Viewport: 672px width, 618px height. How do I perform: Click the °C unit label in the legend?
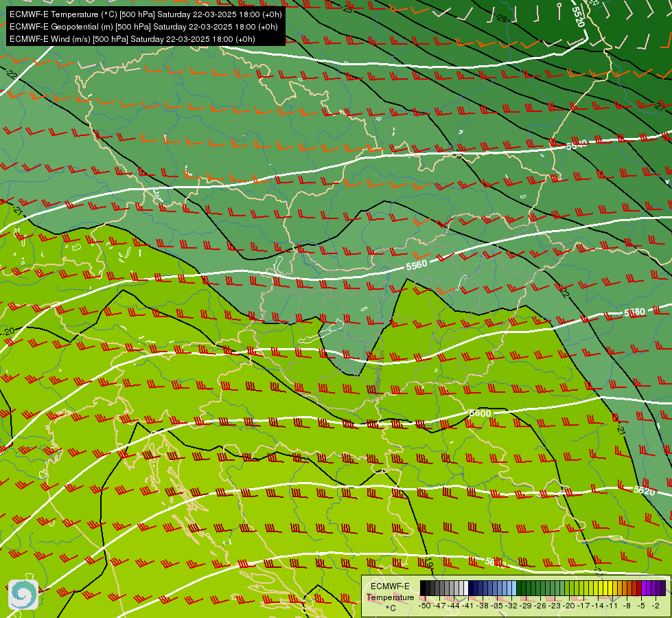pyautogui.click(x=391, y=608)
